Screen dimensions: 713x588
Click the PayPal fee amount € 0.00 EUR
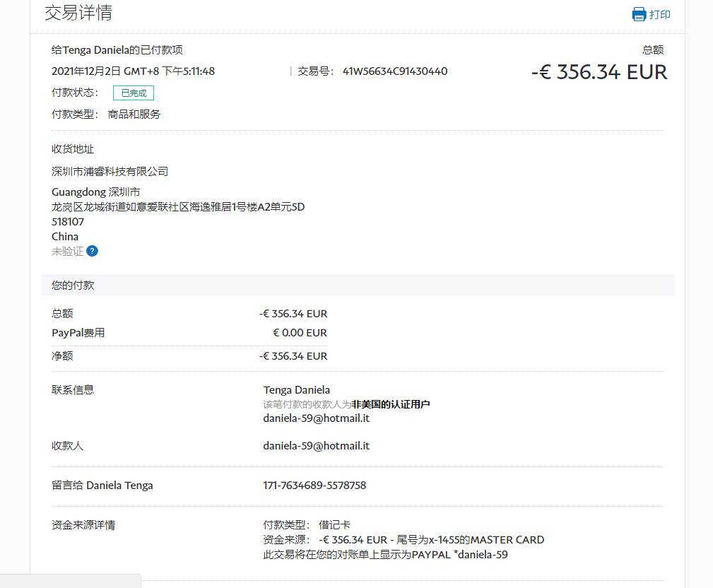click(x=300, y=332)
